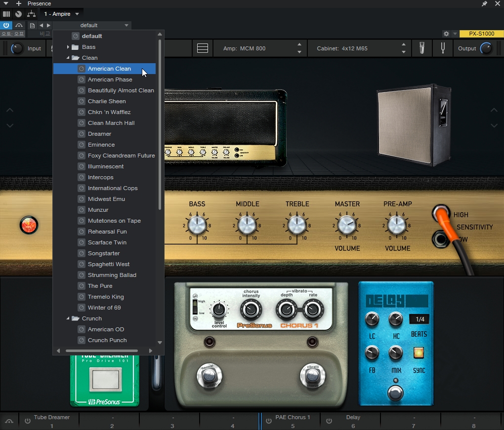Bypass PAE Chorus 1 in slot 5
The height and width of the screenshot is (430, 504).
(x=269, y=421)
